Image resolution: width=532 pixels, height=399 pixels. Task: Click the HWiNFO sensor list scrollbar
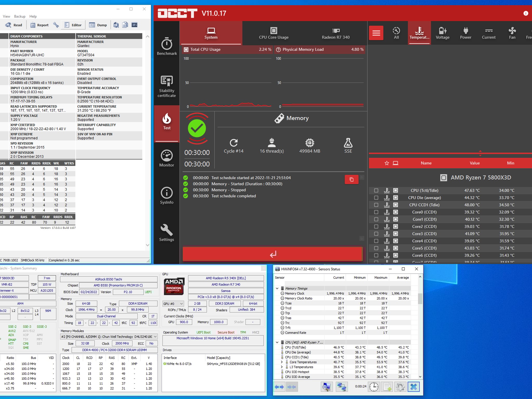(420, 299)
